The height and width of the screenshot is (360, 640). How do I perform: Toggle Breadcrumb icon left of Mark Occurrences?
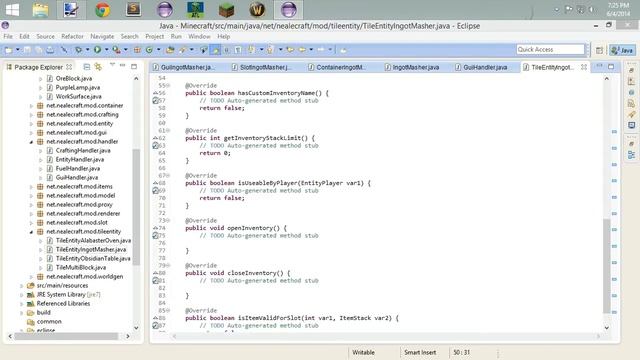tap(203, 50)
